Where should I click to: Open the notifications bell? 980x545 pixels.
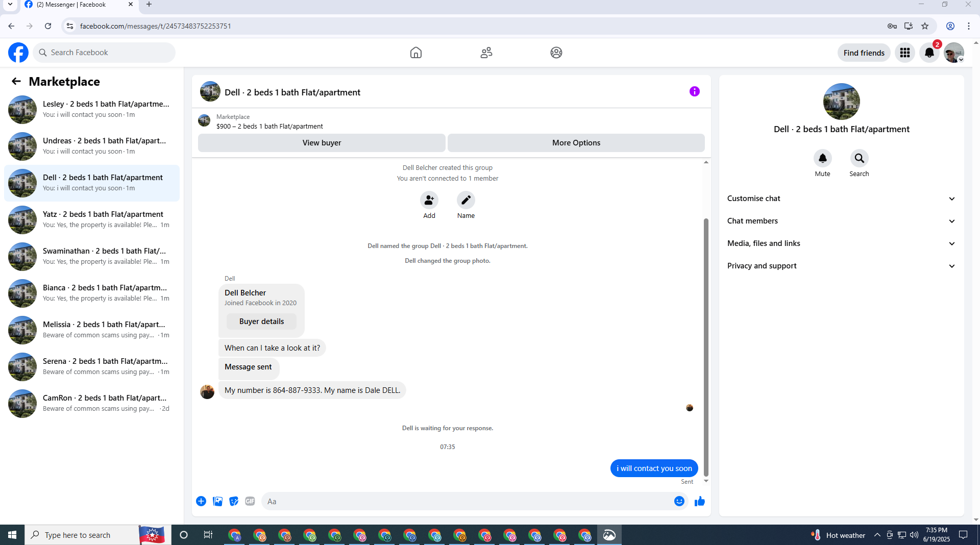pos(929,53)
